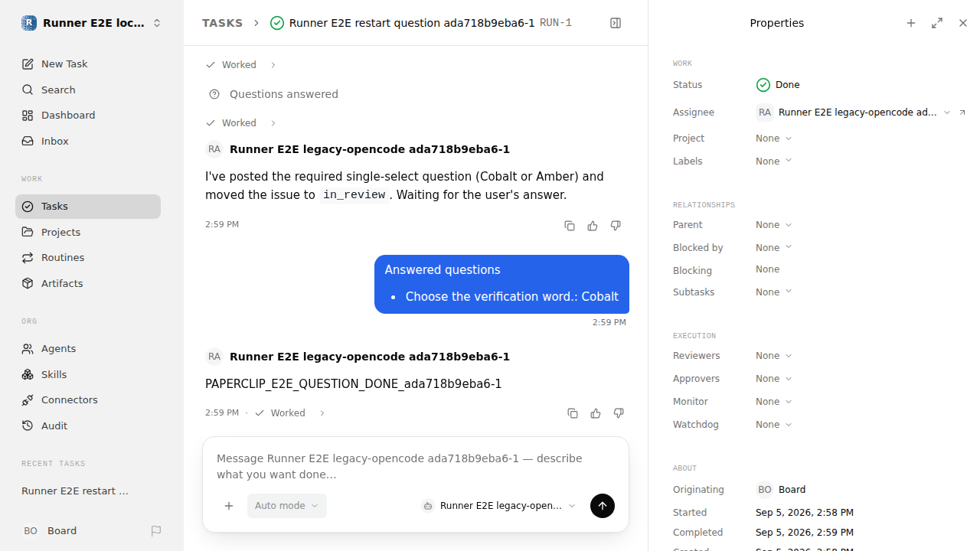Open Connectors page
This screenshot has width=980, height=551.
click(x=88, y=400)
